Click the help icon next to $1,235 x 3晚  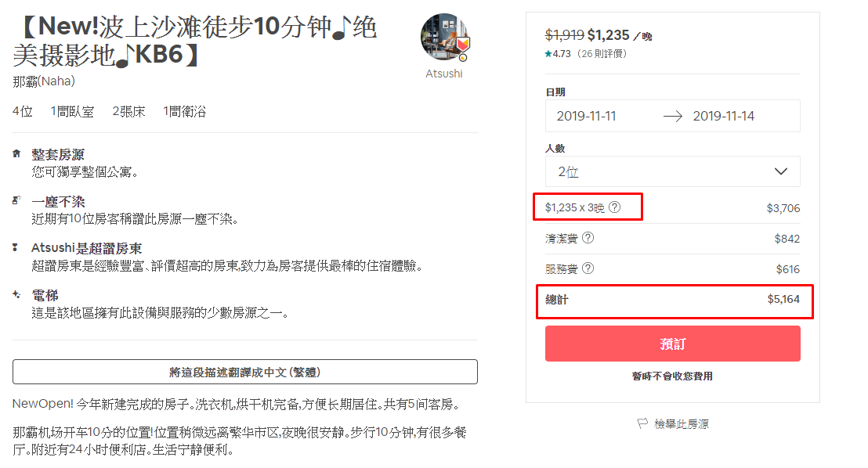click(x=614, y=207)
